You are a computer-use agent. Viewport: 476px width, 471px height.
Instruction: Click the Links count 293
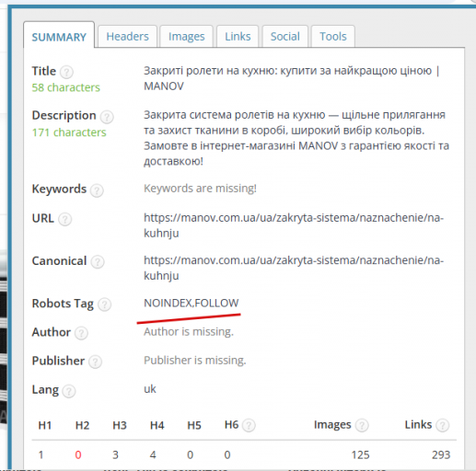441,454
